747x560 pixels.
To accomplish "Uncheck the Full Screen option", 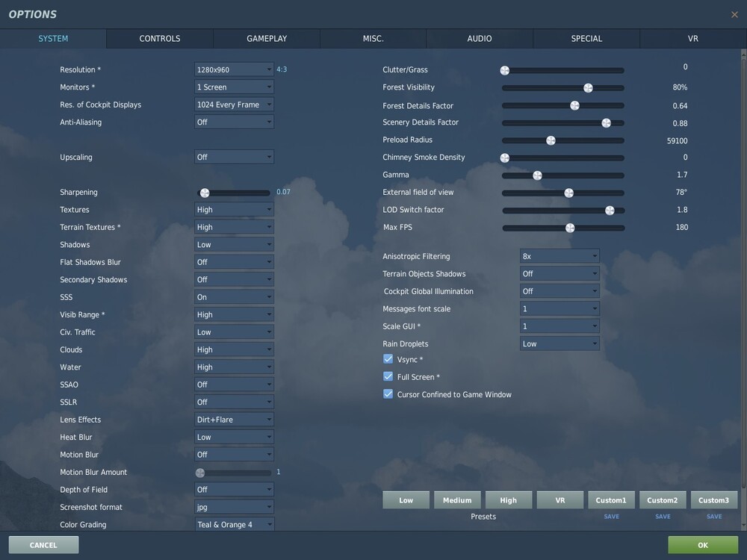I will click(388, 376).
